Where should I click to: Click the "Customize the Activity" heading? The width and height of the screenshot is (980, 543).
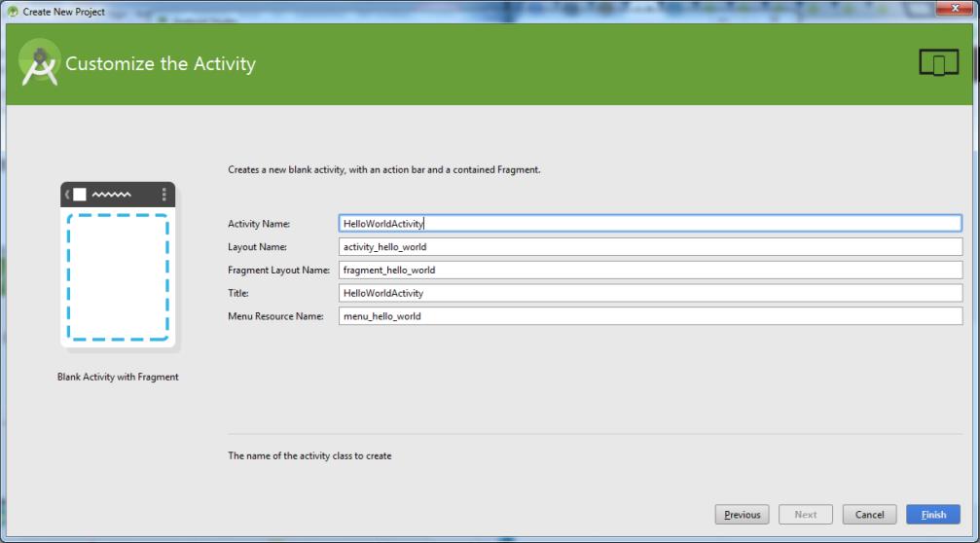161,64
